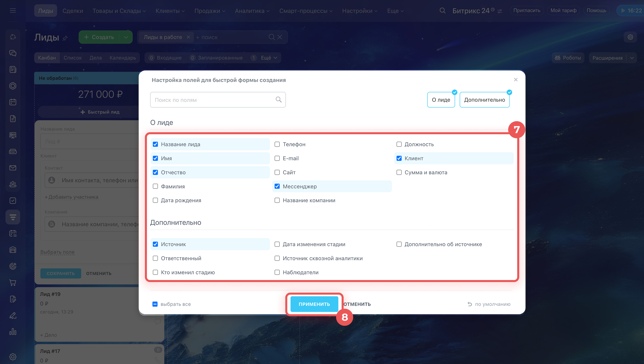Uncheck the Мессенджер field
The width and height of the screenshot is (644, 364).
click(x=277, y=186)
